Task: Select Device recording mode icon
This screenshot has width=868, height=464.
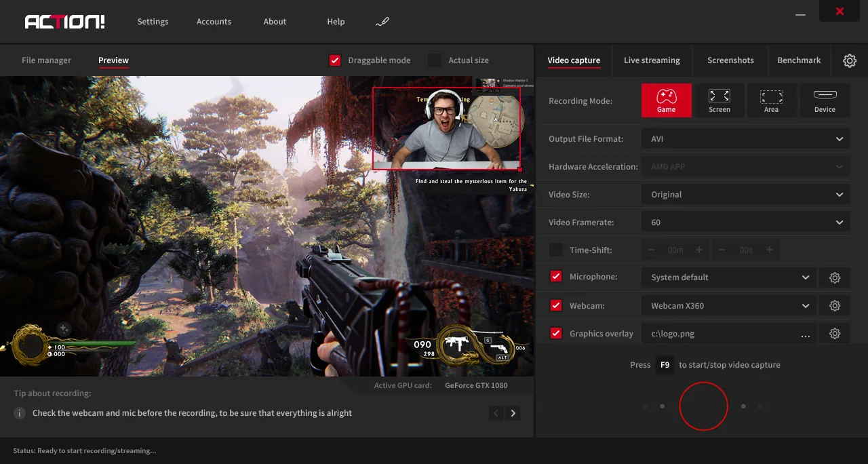Action: coord(825,100)
